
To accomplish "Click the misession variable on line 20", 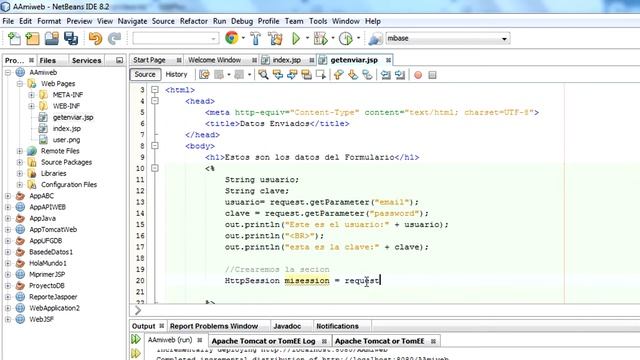I will click(307, 281).
